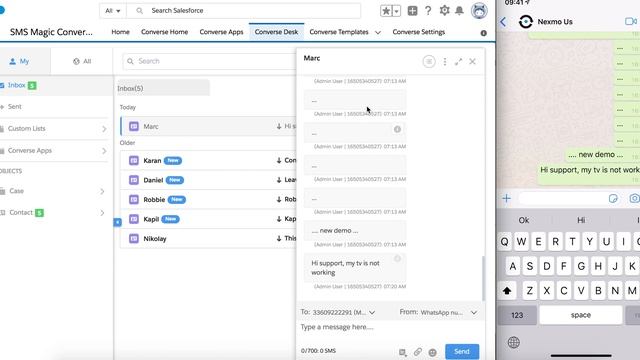Click the conversation list Search field
The height and width of the screenshot is (360, 640).
pos(209,61)
